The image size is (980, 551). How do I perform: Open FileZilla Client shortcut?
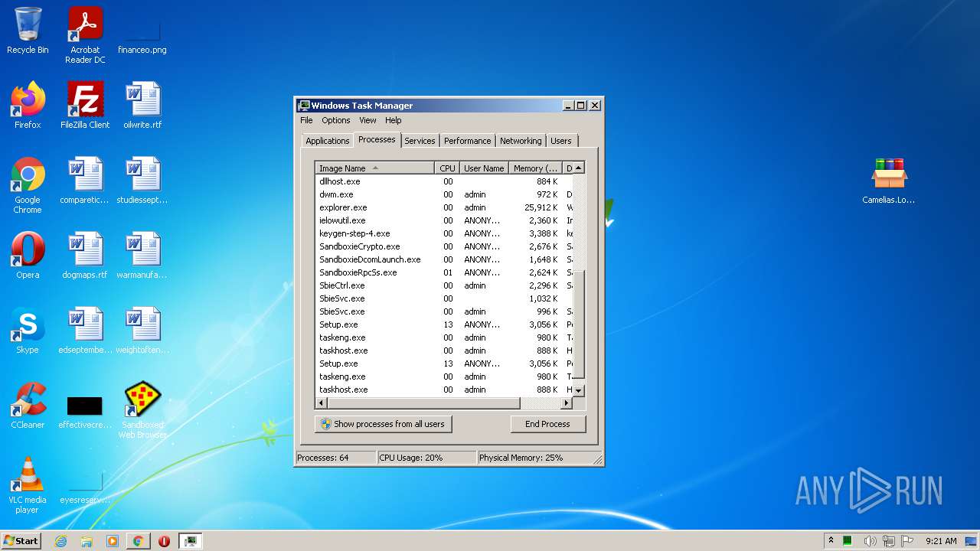click(85, 106)
